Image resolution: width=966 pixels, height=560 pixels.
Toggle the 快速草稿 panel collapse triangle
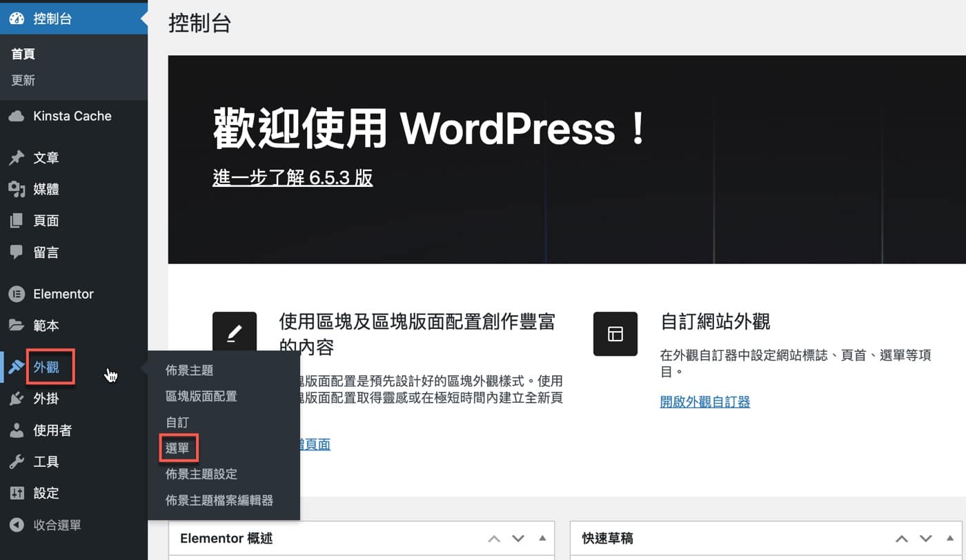pos(949,539)
